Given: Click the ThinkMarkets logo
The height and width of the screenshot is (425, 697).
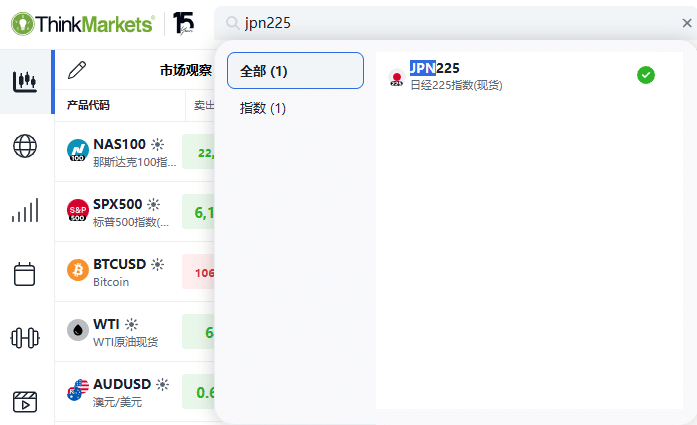Looking at the screenshot, I should coord(83,24).
